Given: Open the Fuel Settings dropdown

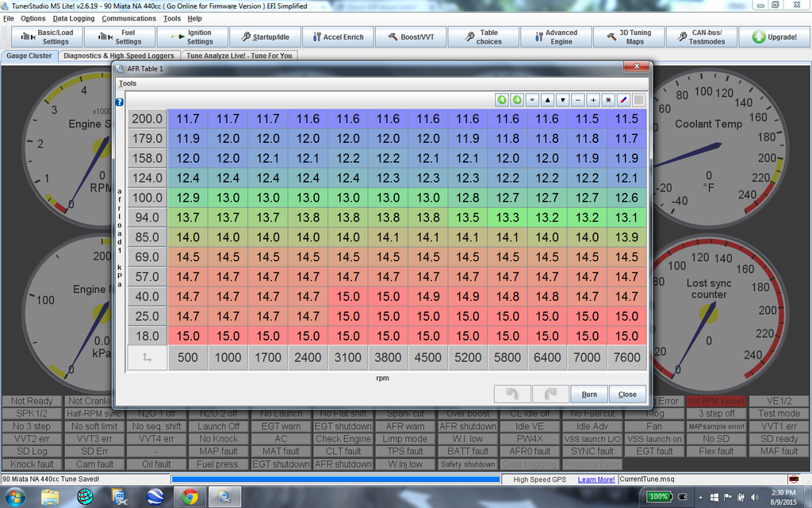Looking at the screenshot, I should tap(120, 37).
